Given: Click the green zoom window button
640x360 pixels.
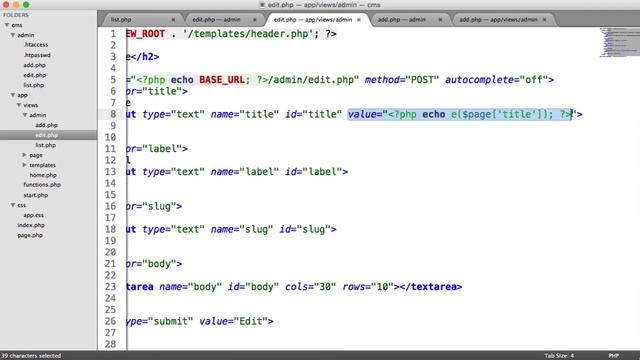Looking at the screenshot, I should [26, 5].
